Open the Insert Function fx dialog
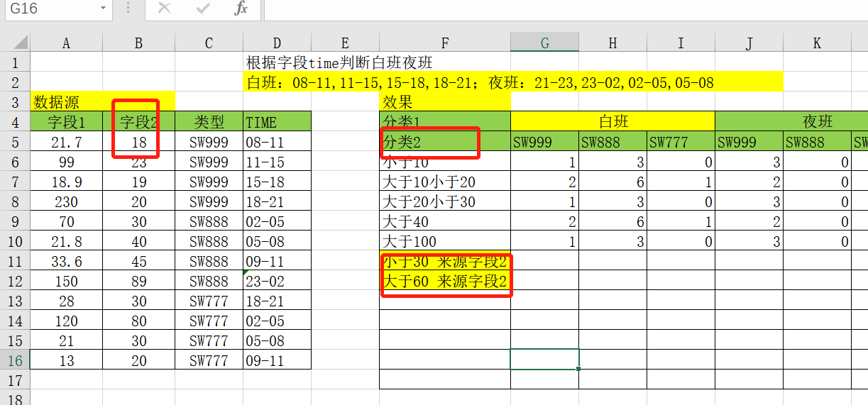 (x=241, y=9)
